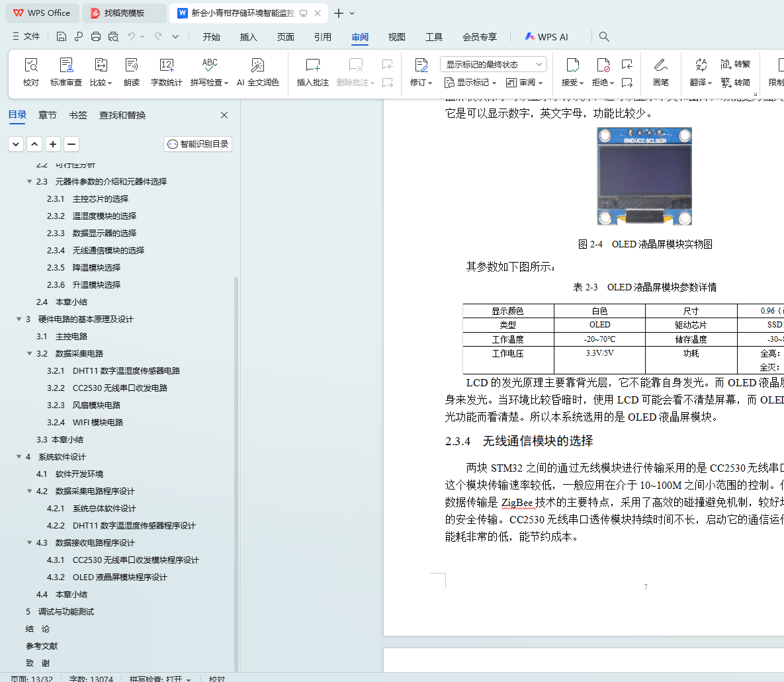
Task: Switch to the 工具 ribbon tab
Action: coord(433,37)
